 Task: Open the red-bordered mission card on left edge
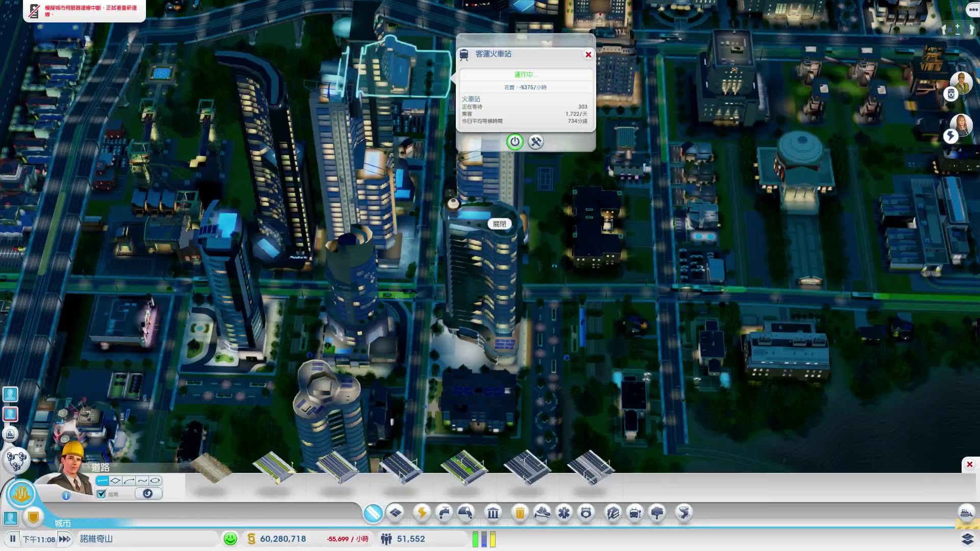(10, 414)
